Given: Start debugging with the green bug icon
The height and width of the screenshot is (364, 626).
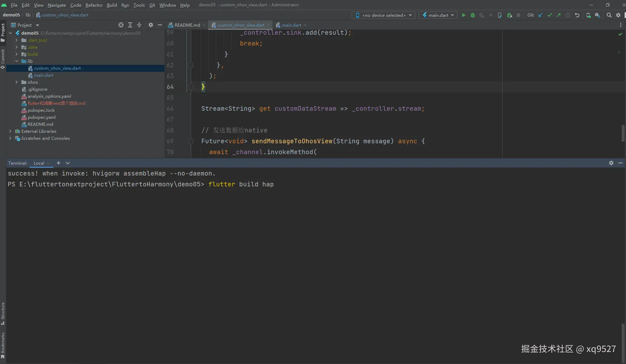Looking at the screenshot, I should pyautogui.click(x=473, y=15).
